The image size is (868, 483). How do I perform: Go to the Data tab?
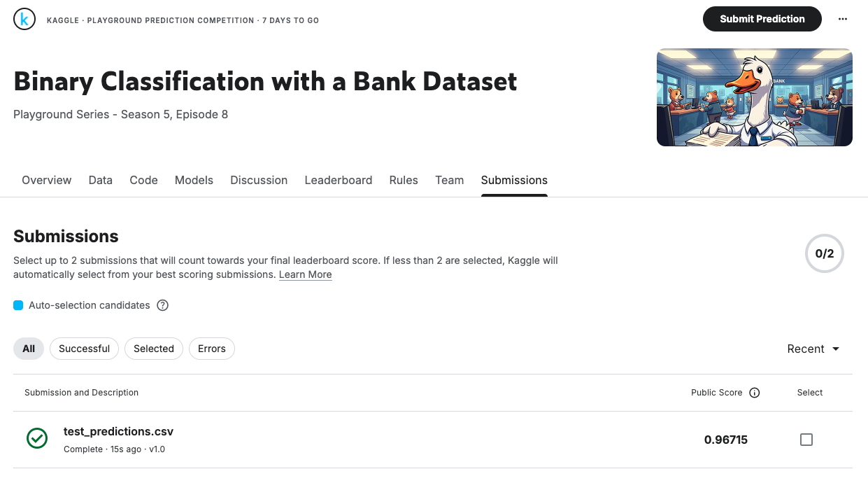(101, 180)
